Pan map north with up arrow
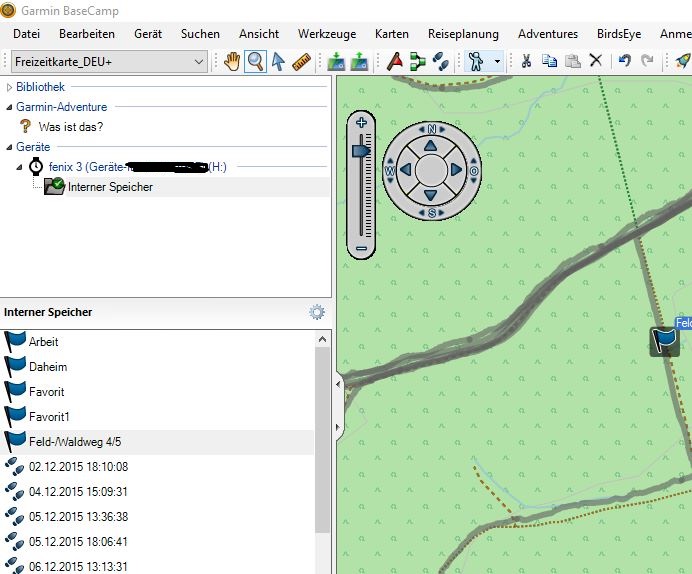This screenshot has width=692, height=574. click(431, 145)
